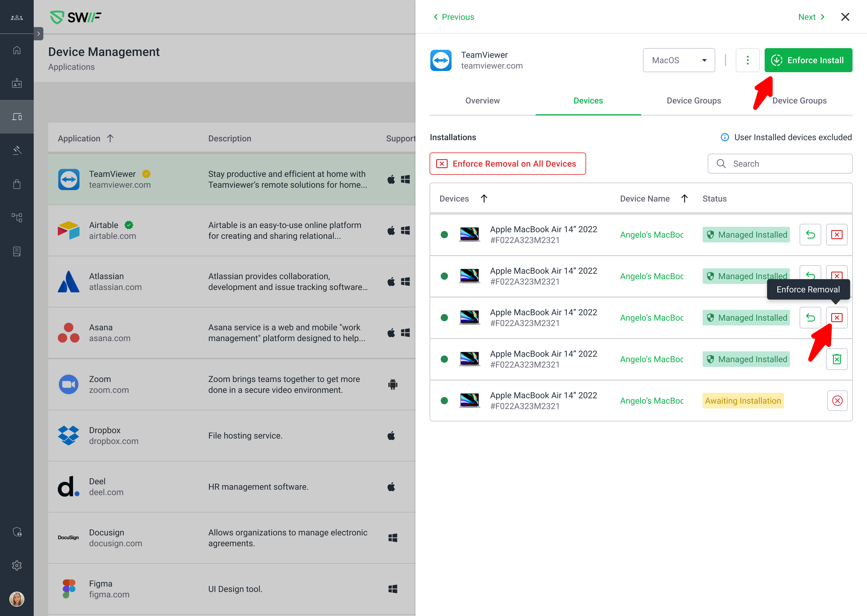Screen dimensions: 867x616
Task: Open user profile avatar in sidebar
Action: pos(17,599)
